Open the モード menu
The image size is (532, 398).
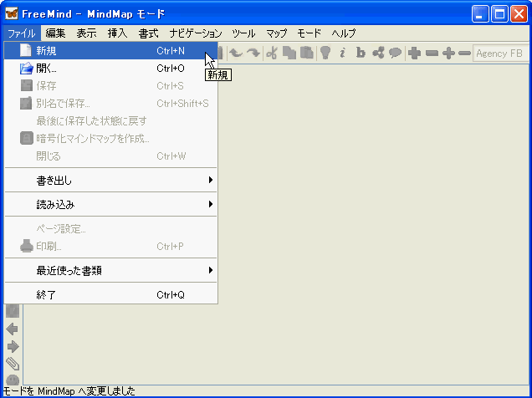(x=309, y=33)
